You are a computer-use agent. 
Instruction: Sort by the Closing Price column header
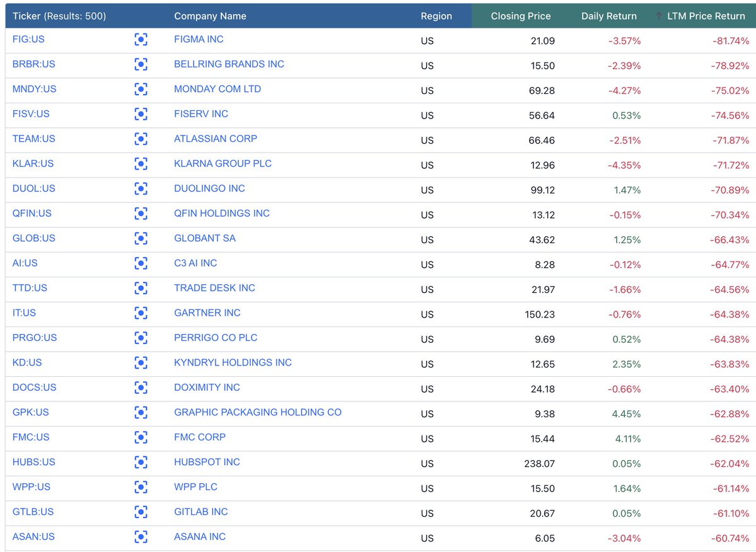pos(521,16)
